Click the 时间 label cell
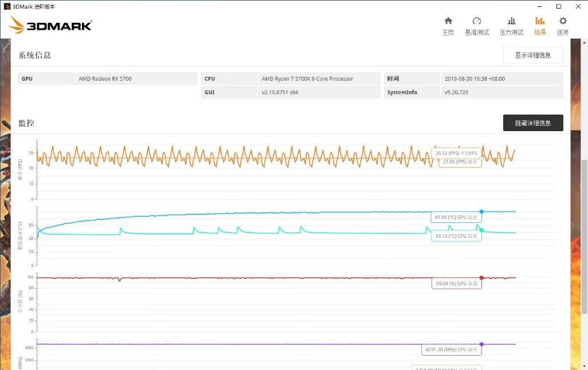This screenshot has height=370, width=588. point(411,78)
